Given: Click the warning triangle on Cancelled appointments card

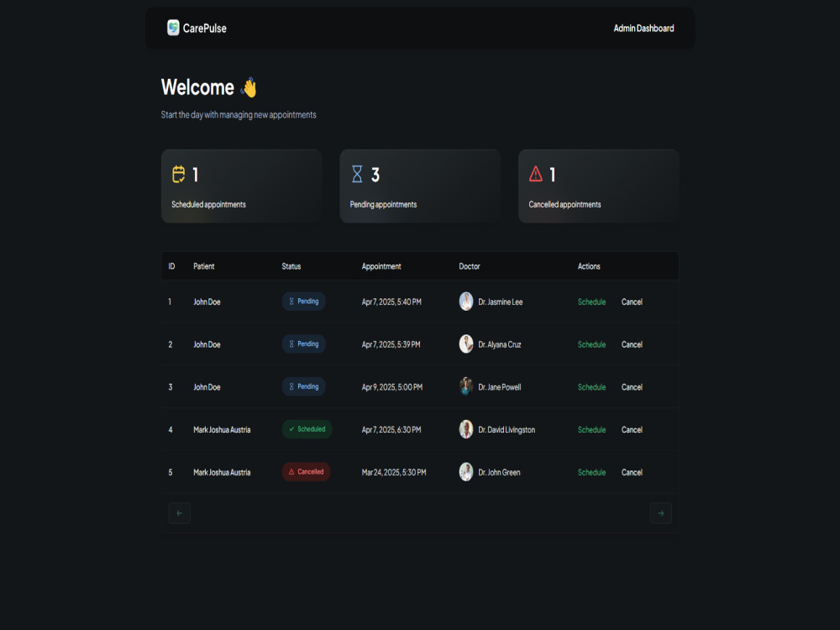Looking at the screenshot, I should coord(536,174).
